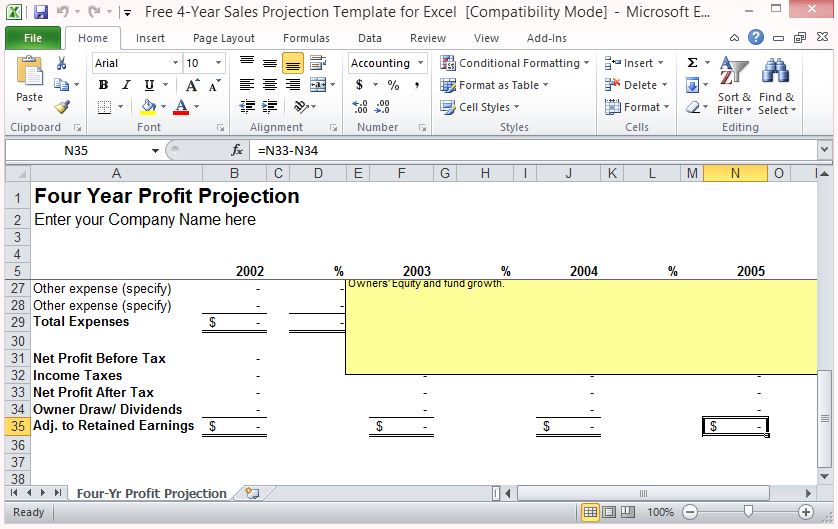Image resolution: width=838 pixels, height=529 pixels.
Task: Open Find & Select binoculars tool
Action: (776, 87)
